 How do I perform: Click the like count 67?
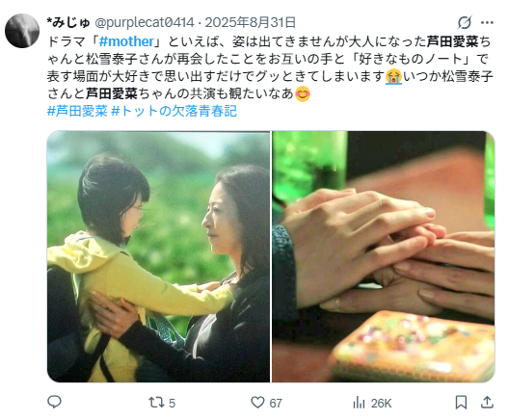[276, 404]
